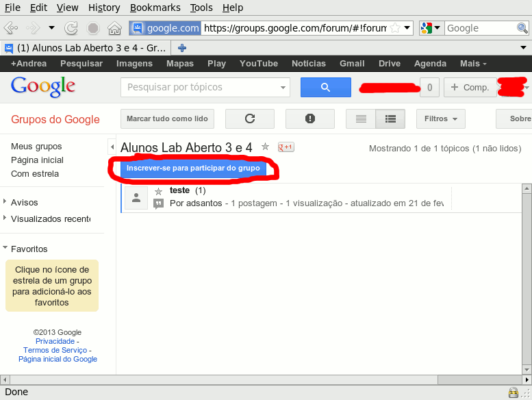
Task: Open the search engine selector dropdown
Action: (x=430, y=28)
